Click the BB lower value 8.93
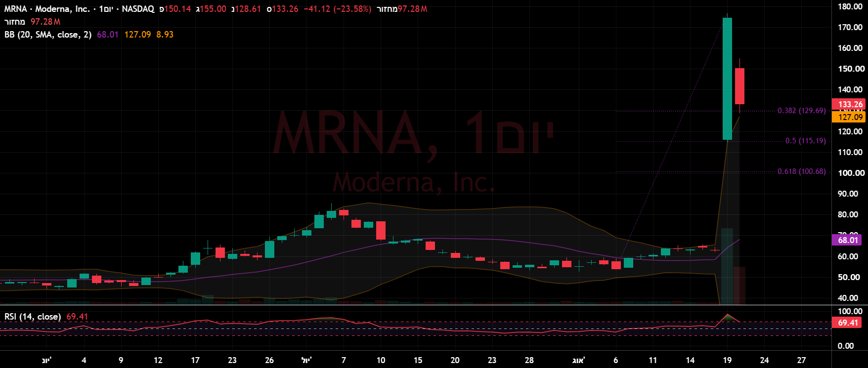This screenshot has width=868, height=368. tap(165, 35)
